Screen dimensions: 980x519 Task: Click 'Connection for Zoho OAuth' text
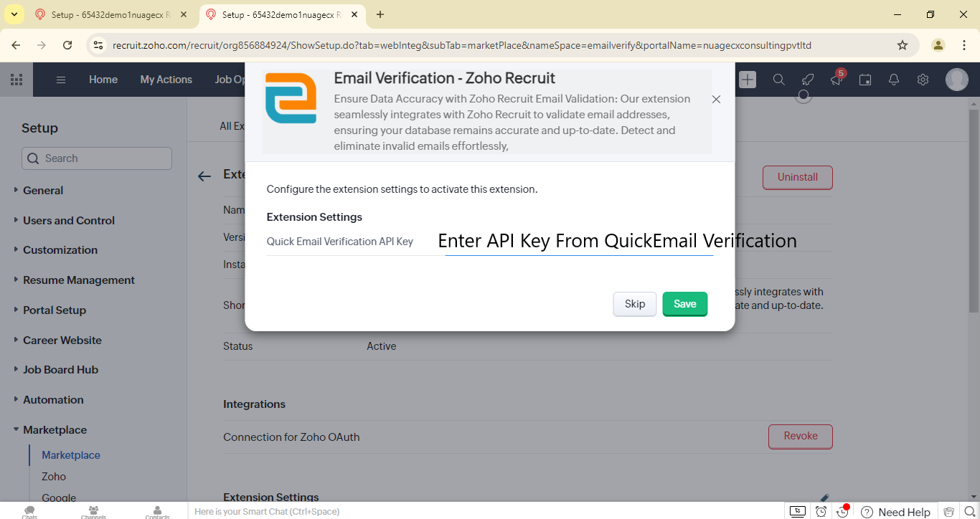(x=291, y=437)
